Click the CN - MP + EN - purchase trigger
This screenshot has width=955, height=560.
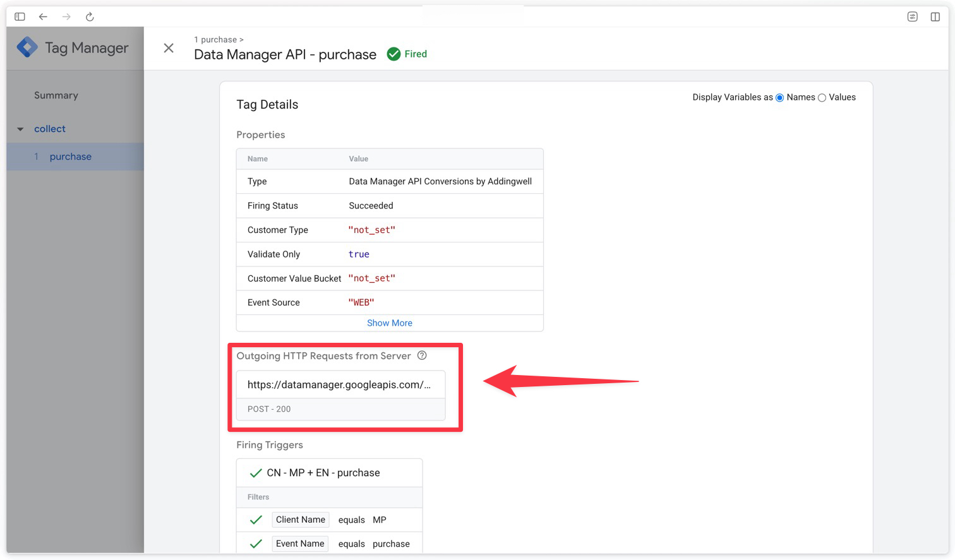323,473
